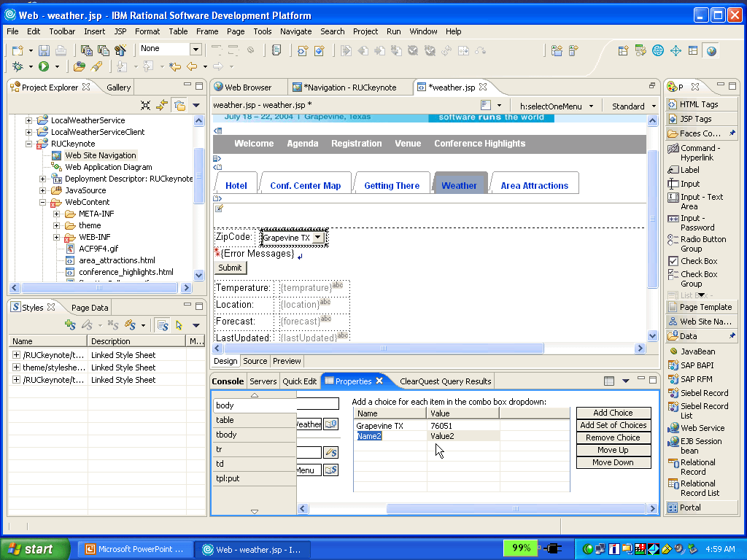747x560 pixels.
Task: Click the Add Set of Choices button
Action: 613,425
